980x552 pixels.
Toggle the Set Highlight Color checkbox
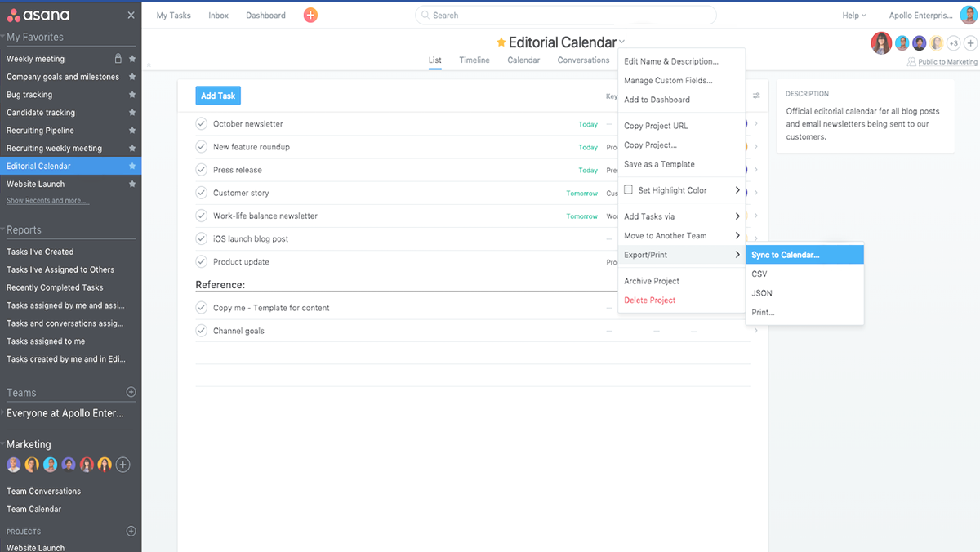629,190
